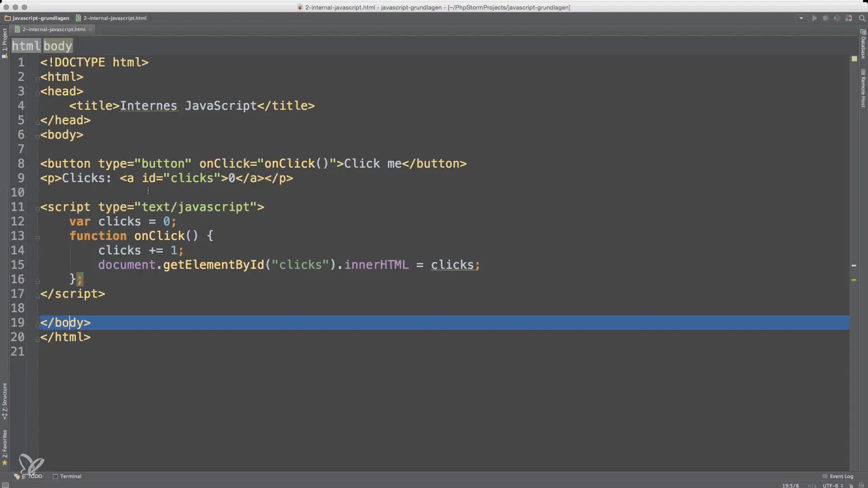Click the Terminal icon
This screenshot has width=868, height=488.
(x=56, y=476)
